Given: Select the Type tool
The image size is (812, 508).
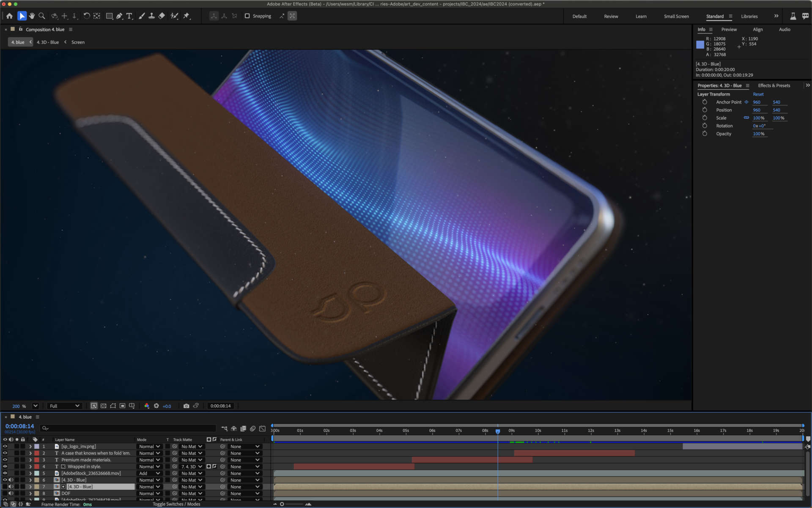Looking at the screenshot, I should click(x=129, y=16).
